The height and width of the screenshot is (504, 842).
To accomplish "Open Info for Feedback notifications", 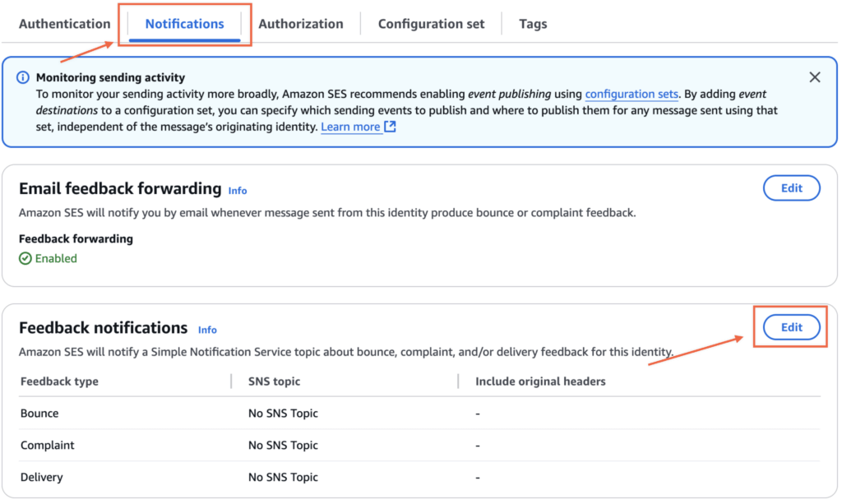I will pos(207,330).
